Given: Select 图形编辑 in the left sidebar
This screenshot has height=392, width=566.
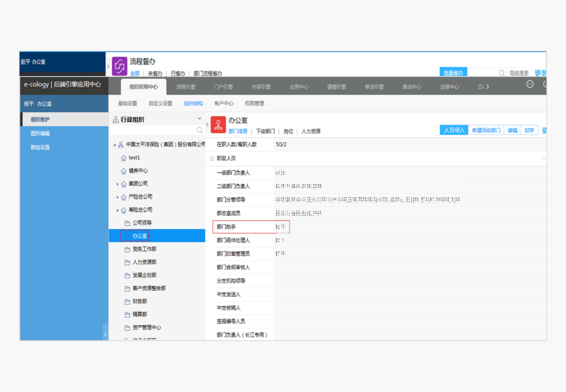Looking at the screenshot, I should pyautogui.click(x=40, y=133).
